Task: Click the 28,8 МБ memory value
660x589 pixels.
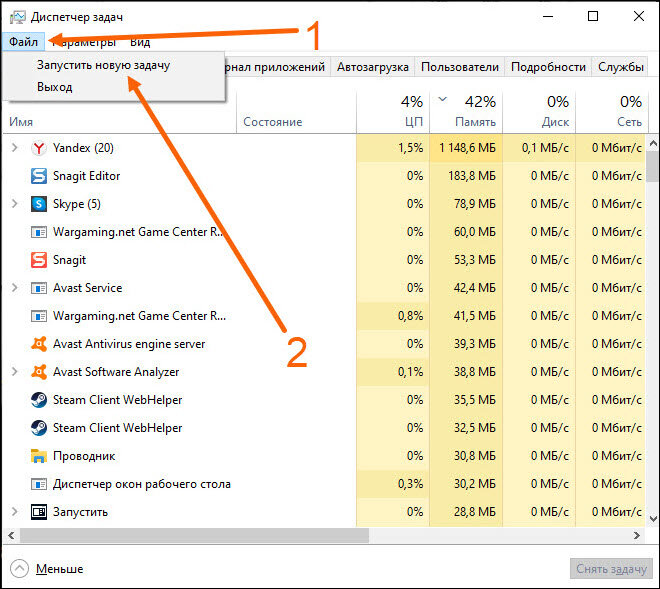Action: coord(475,512)
